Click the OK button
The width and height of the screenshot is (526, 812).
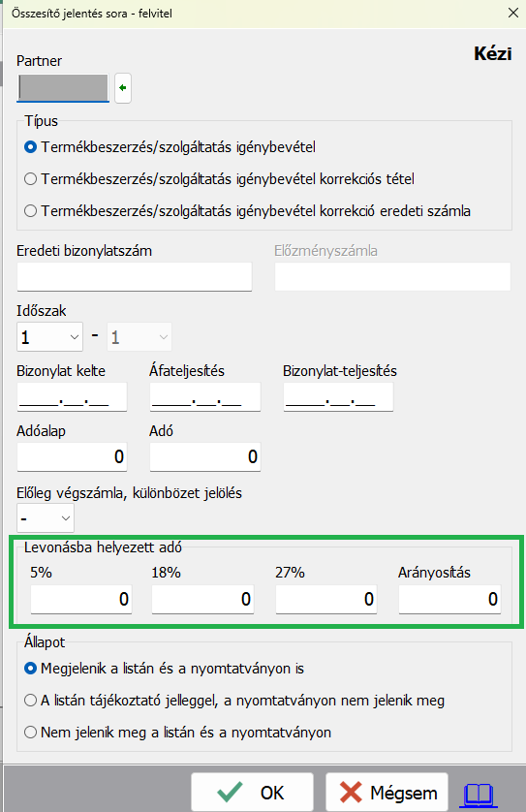[252, 793]
